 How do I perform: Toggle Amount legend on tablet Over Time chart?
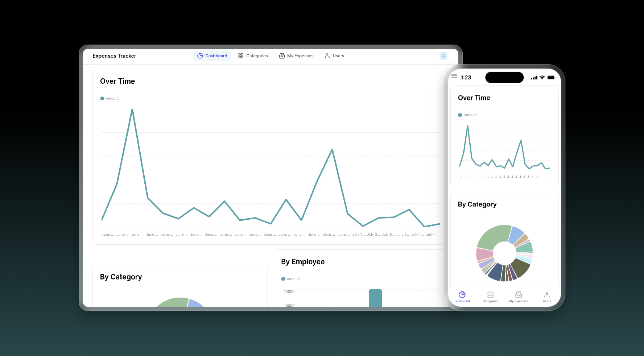click(x=110, y=99)
